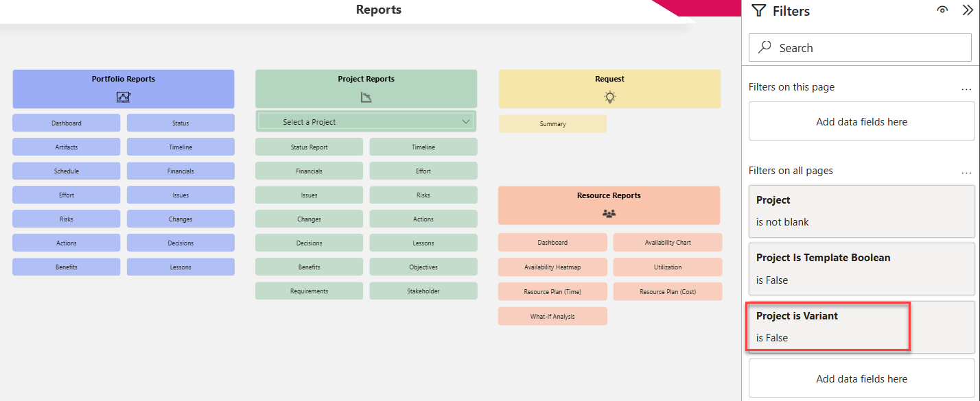Toggle the filter pane eye visibility icon
This screenshot has height=401, width=980.
(x=943, y=10)
